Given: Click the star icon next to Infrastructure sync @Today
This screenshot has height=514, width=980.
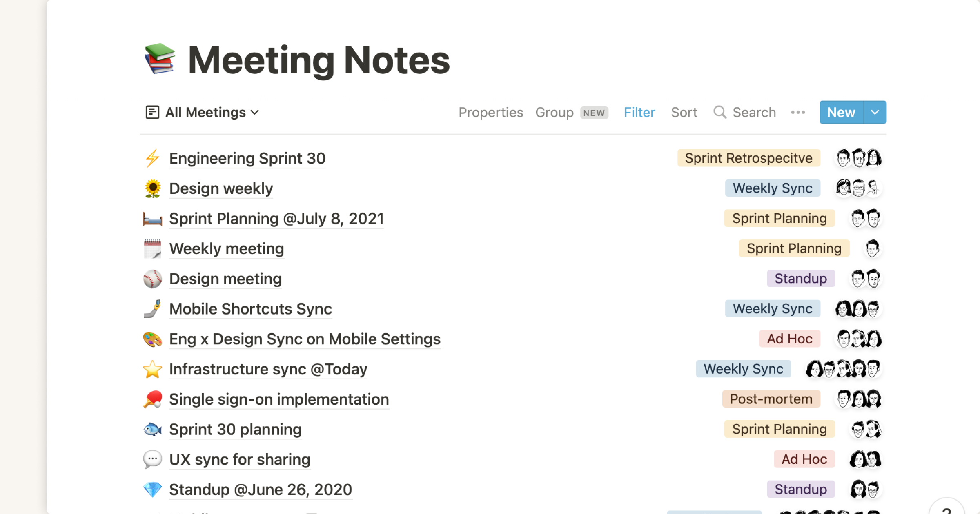Looking at the screenshot, I should coord(153,369).
